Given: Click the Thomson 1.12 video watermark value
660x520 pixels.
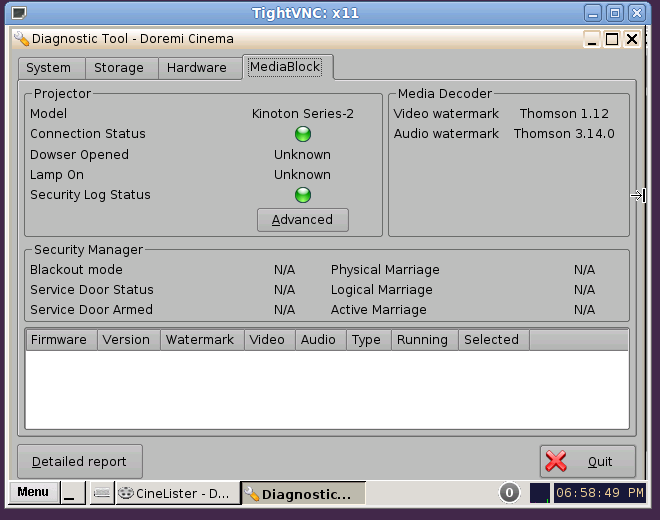Looking at the screenshot, I should pyautogui.click(x=564, y=114).
